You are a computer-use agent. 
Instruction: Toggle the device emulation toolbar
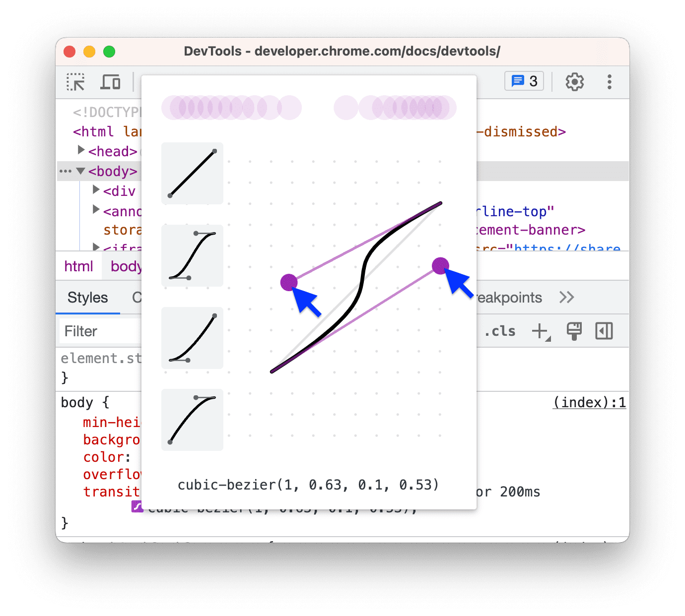tap(110, 82)
